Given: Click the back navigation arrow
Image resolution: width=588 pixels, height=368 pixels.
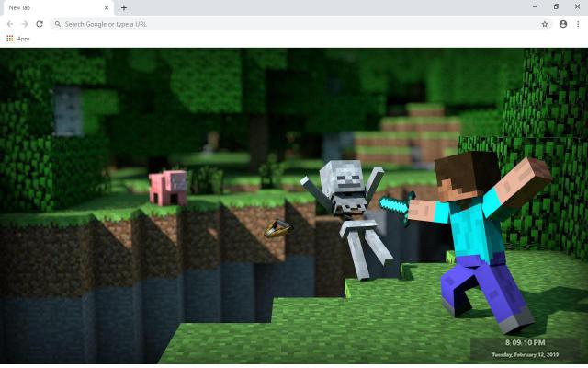Looking at the screenshot, I should (x=10, y=24).
